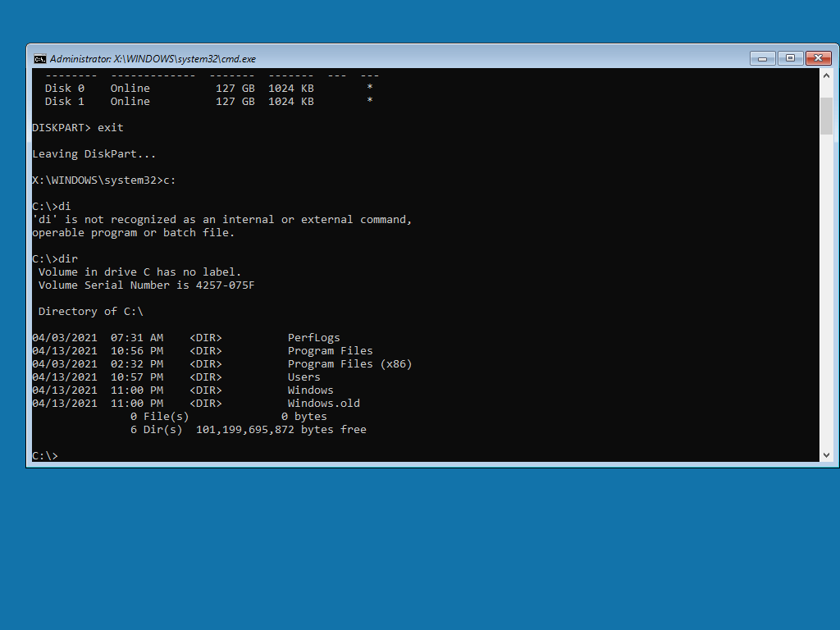Click the 'C:\>dir' command line
This screenshot has width=840, height=630.
tap(55, 258)
